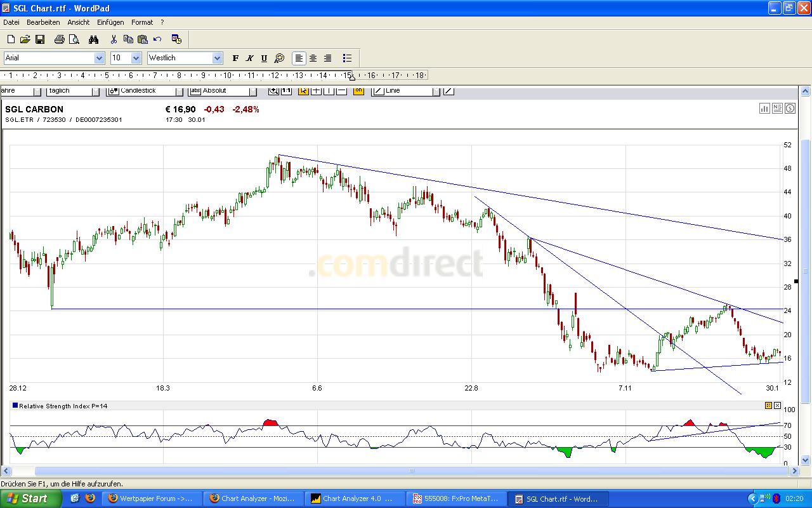This screenshot has height=508, width=812.
Task: Click the news icon in the chart header
Action: (777, 109)
